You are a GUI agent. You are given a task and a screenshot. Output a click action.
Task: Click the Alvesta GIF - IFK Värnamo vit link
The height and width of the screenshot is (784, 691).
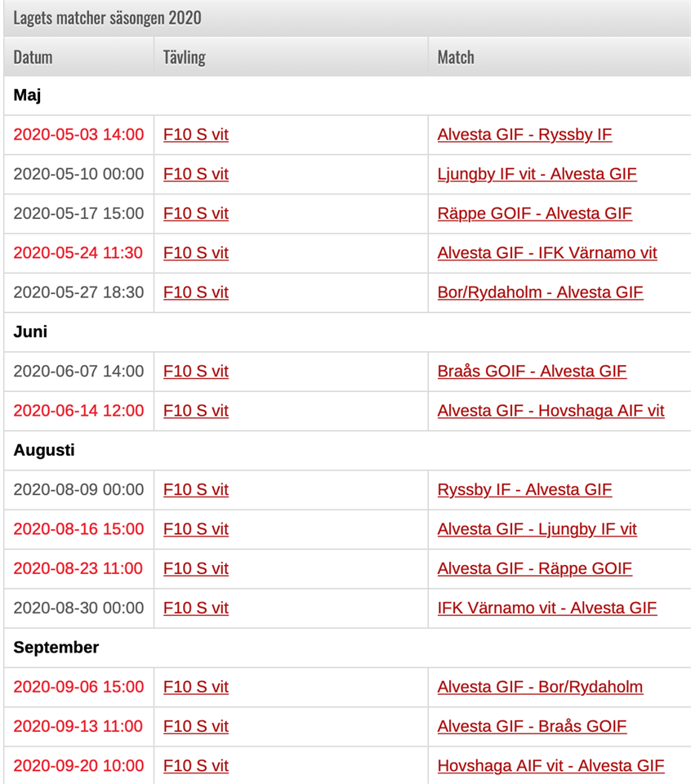[x=546, y=253]
